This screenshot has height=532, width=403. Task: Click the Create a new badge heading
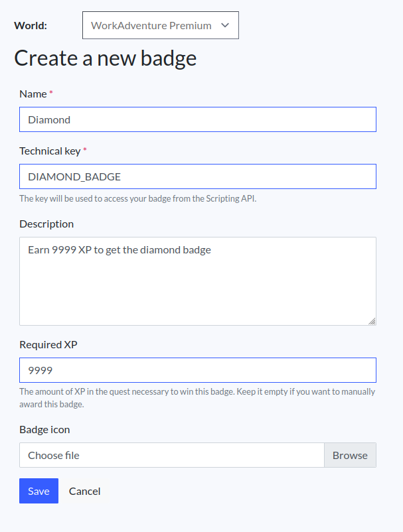[105, 58]
